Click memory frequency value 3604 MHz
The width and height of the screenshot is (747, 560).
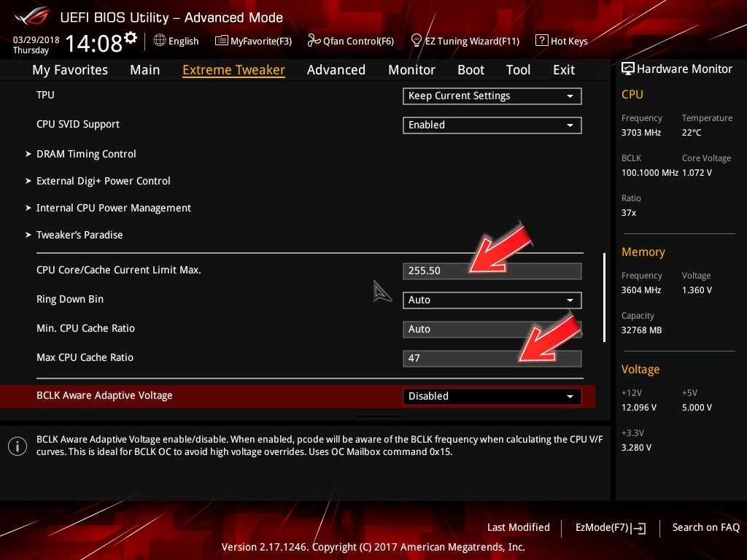click(x=641, y=290)
